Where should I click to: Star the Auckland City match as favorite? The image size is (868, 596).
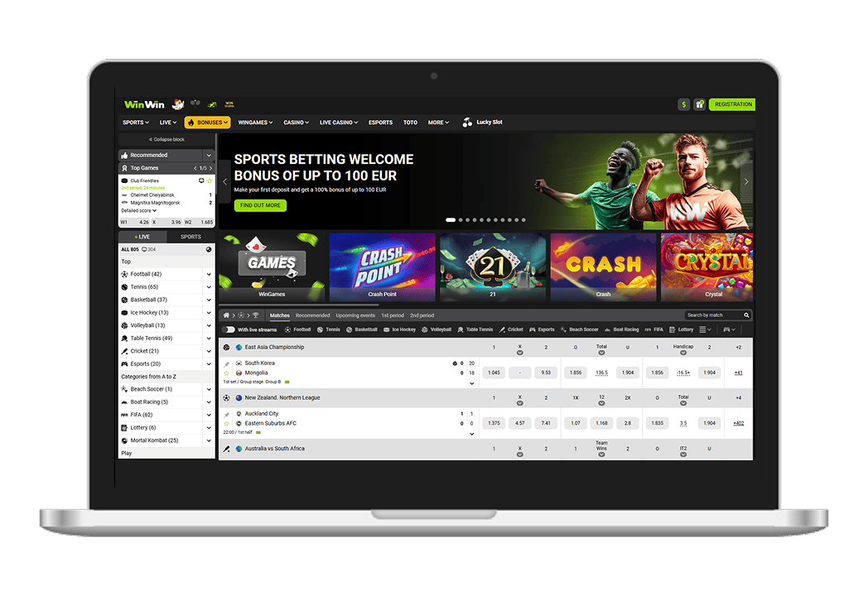[x=227, y=424]
